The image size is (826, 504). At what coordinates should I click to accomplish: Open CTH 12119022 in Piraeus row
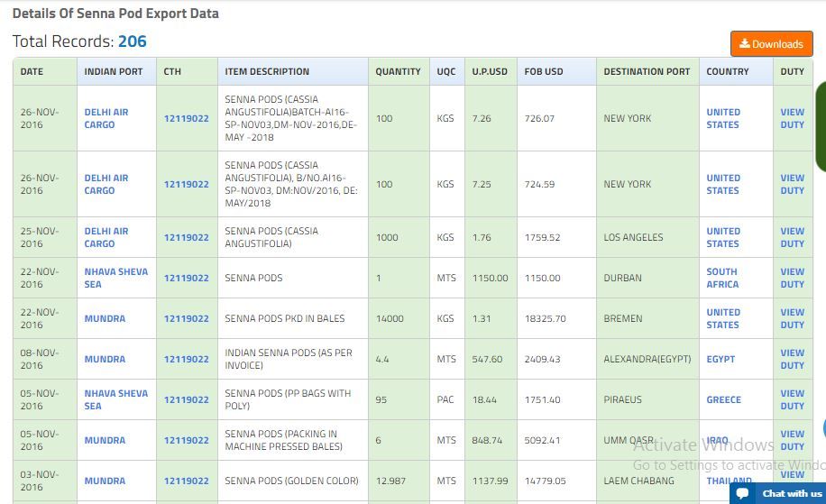point(187,399)
